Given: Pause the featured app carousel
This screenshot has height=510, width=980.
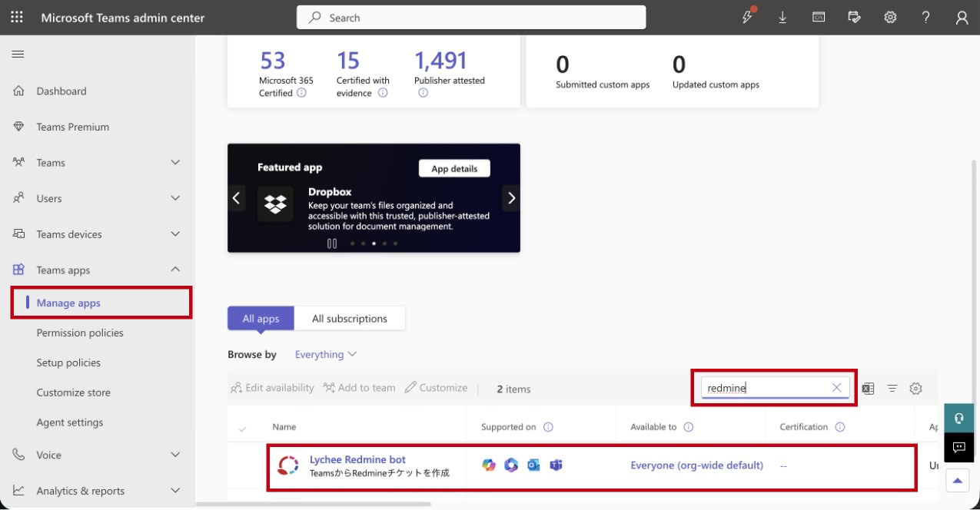Looking at the screenshot, I should (x=332, y=243).
